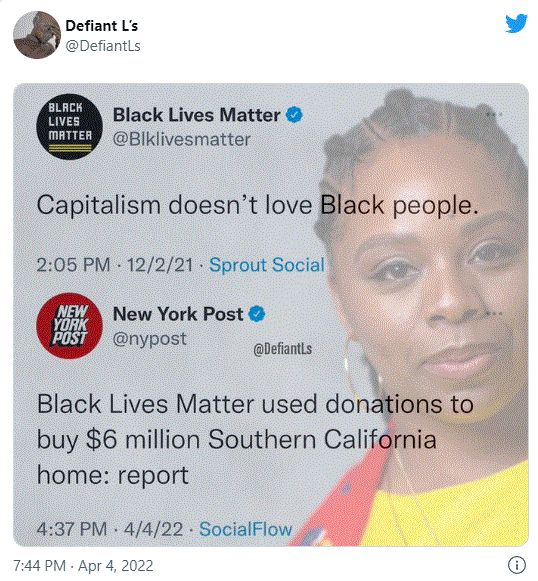Open the three-dot menu on NY Post tweet
Screen dimensions: 538x581
(x=494, y=314)
